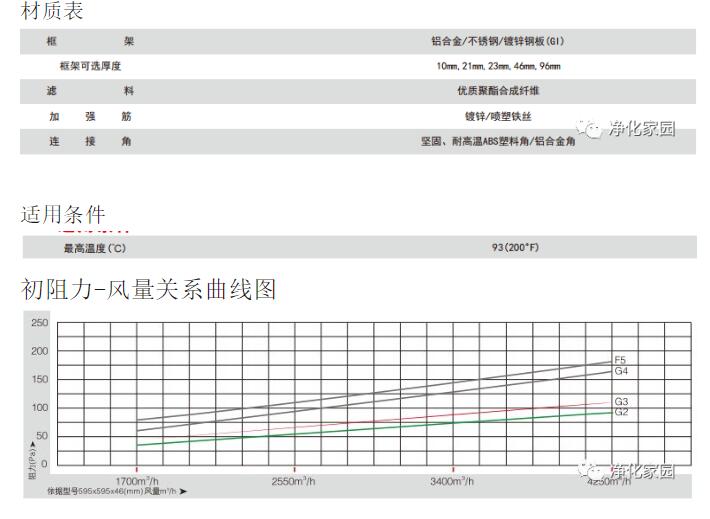Select the 框架可选厚度 row label
This screenshot has height=519, width=710.
90,66
